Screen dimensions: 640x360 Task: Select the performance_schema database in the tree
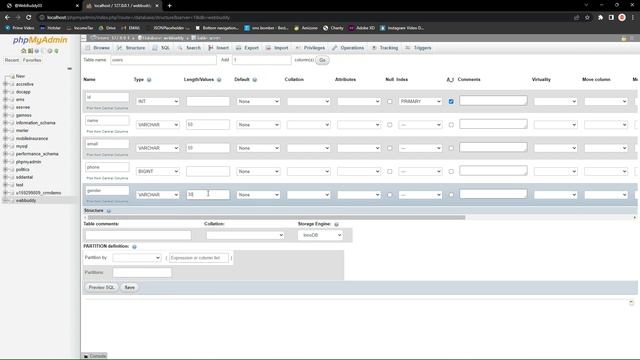[x=37, y=154]
